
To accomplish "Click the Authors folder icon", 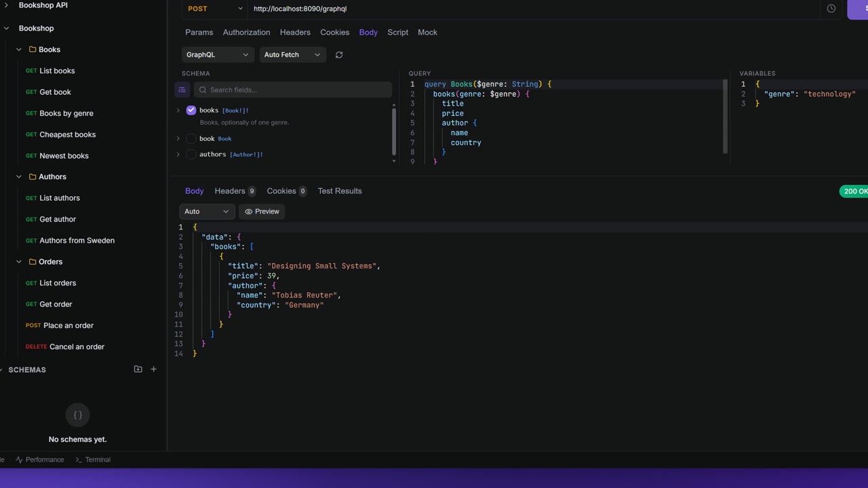I will point(33,177).
